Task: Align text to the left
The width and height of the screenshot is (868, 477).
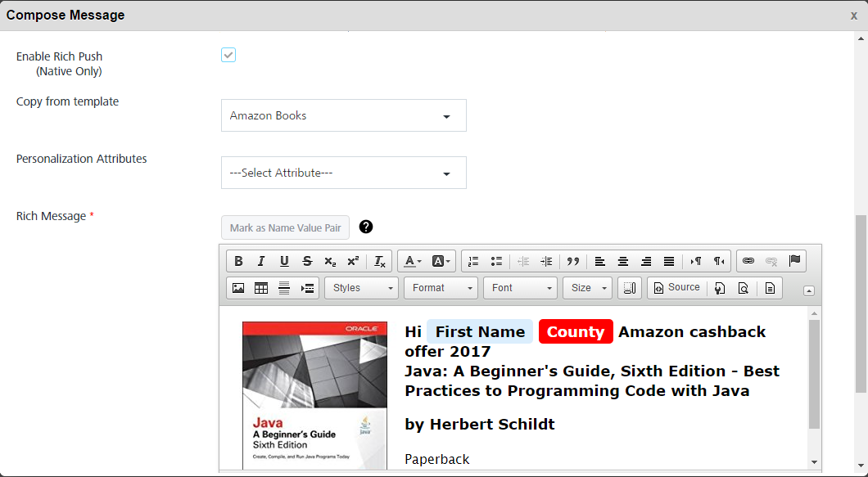Action: (x=599, y=261)
